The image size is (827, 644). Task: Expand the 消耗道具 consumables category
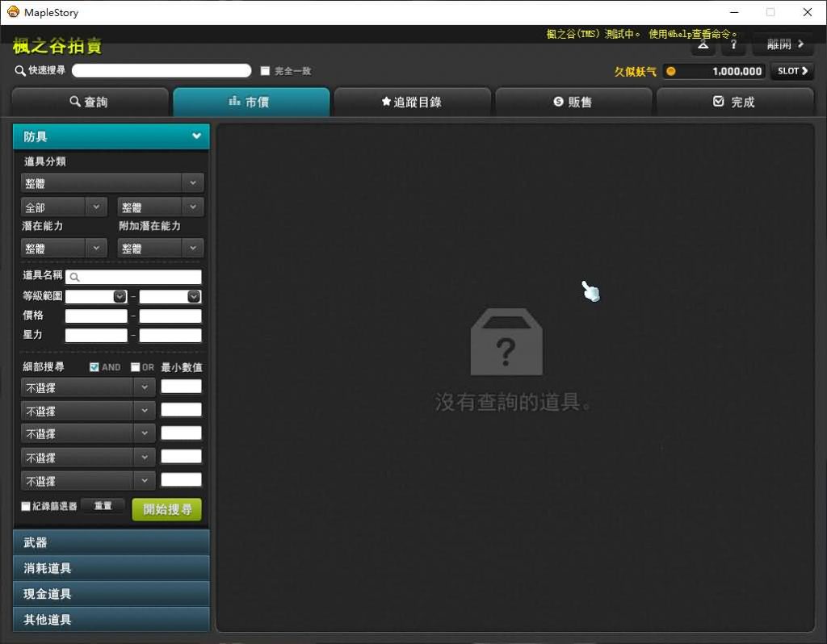pos(111,568)
